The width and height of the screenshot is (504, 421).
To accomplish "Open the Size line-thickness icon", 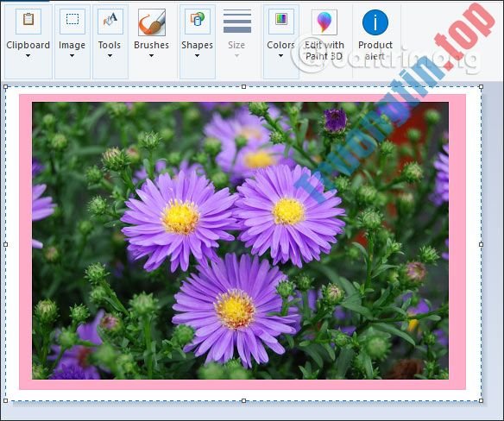I will point(237,22).
